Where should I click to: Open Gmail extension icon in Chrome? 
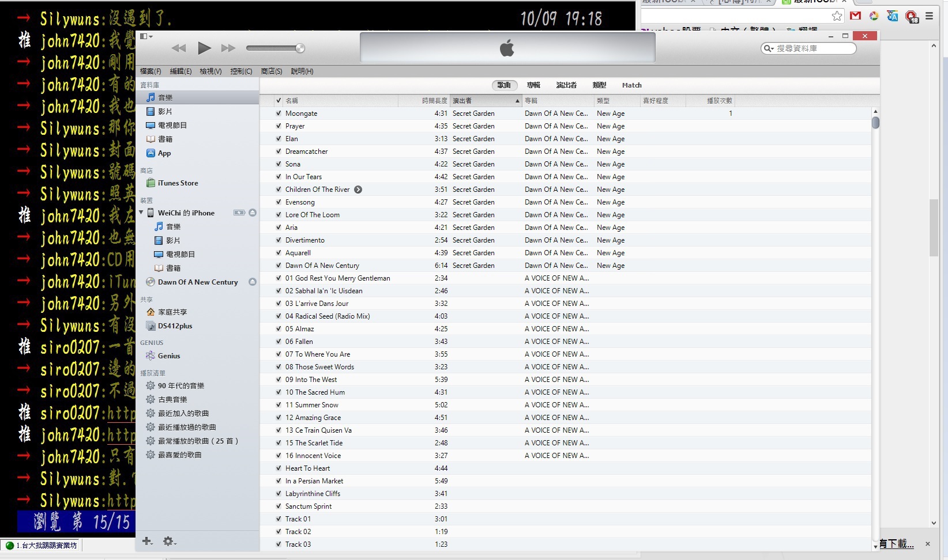855,16
